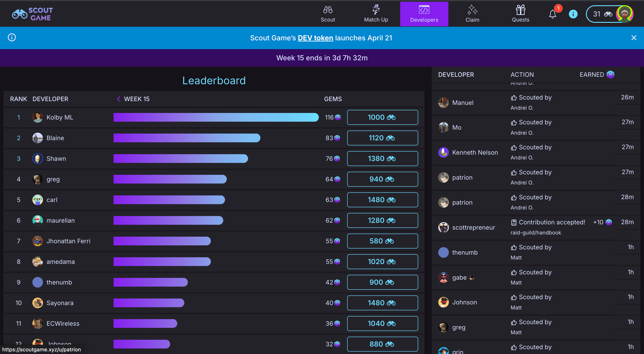The height and width of the screenshot is (354, 644).
Task: Open raid-guild/handbook repository text
Action: point(536,232)
